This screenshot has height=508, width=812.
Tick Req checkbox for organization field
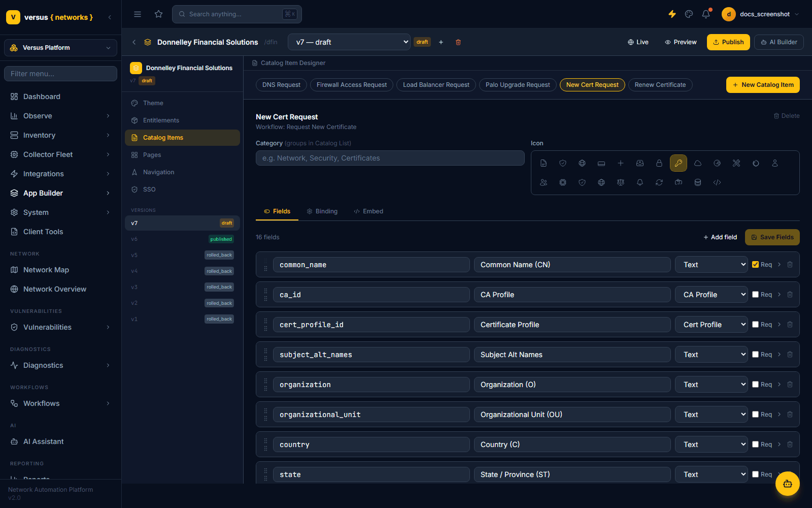click(756, 385)
